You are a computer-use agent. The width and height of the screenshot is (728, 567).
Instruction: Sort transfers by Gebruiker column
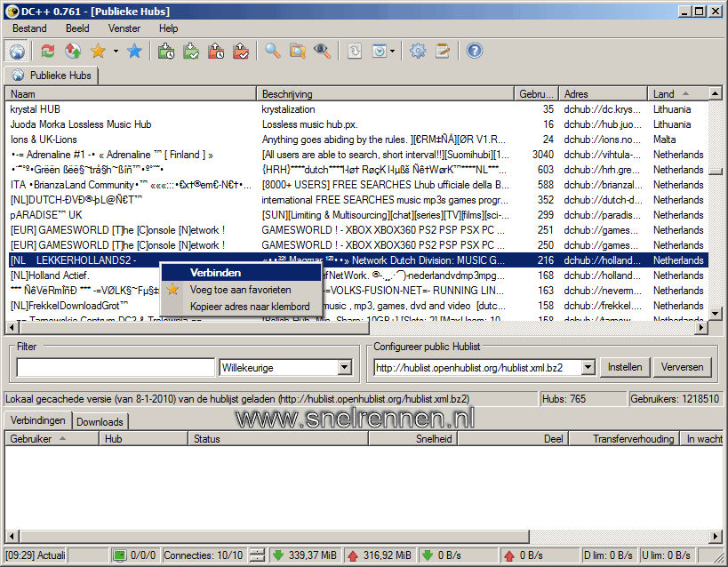point(52,438)
